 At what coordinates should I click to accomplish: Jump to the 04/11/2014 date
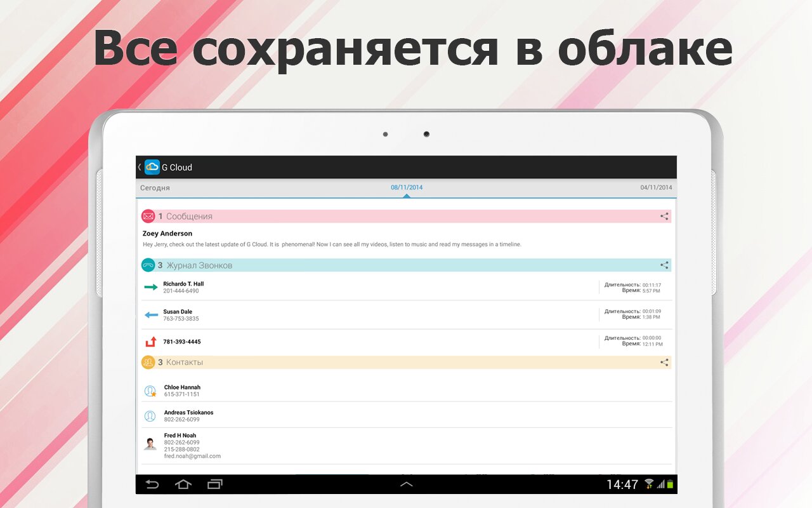click(x=656, y=188)
